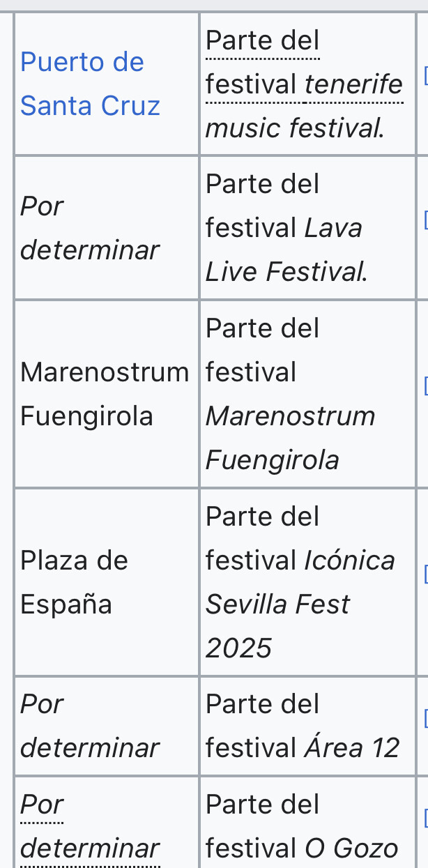The height and width of the screenshot is (868, 428).
Task: Tap 'Por determinar' in the Lava Live Festival row
Action: [90, 228]
